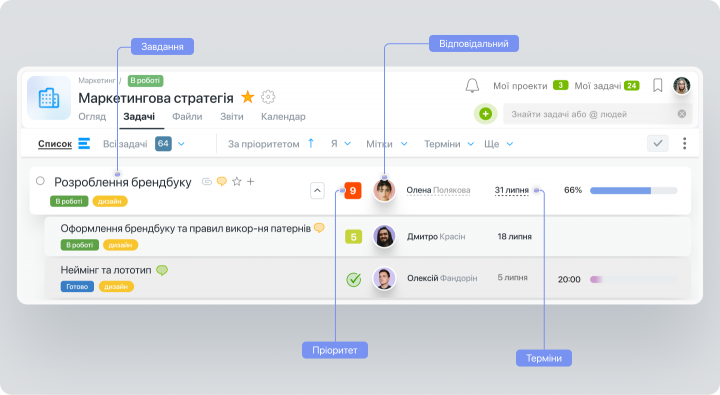Open comments bubble on Розроблення брендбуку
Screen dimensions: 720x395
tap(222, 181)
